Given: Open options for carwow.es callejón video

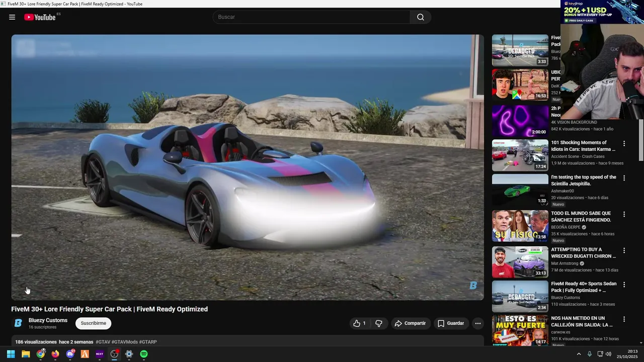Looking at the screenshot, I should coord(624,319).
